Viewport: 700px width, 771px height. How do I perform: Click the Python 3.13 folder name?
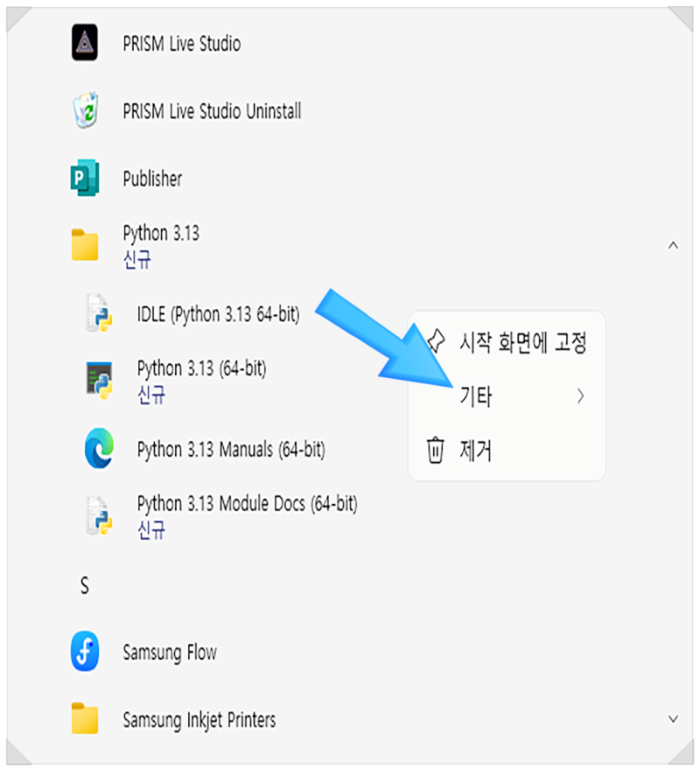pos(161,233)
